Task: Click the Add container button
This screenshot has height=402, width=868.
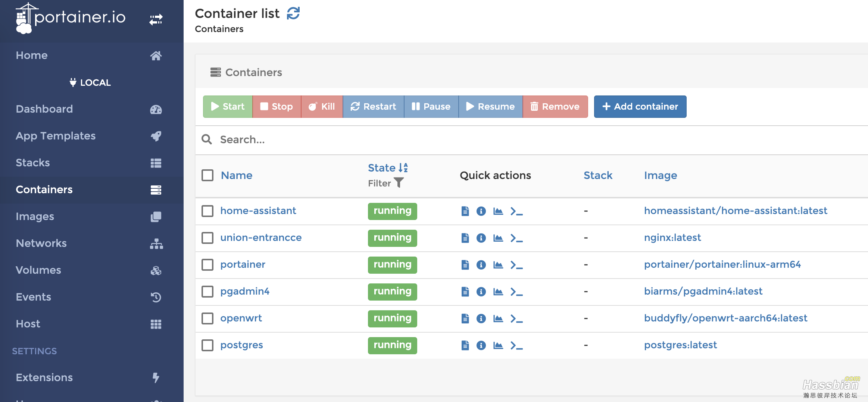Action: [640, 107]
